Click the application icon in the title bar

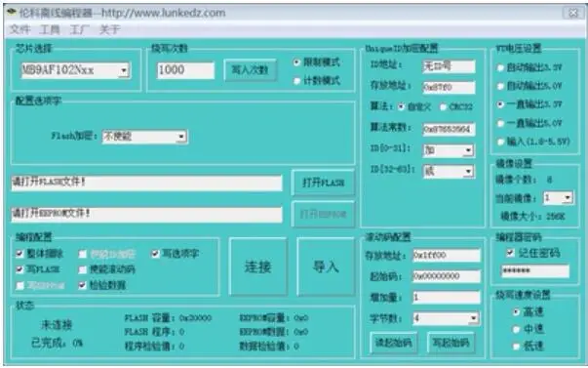(12, 13)
